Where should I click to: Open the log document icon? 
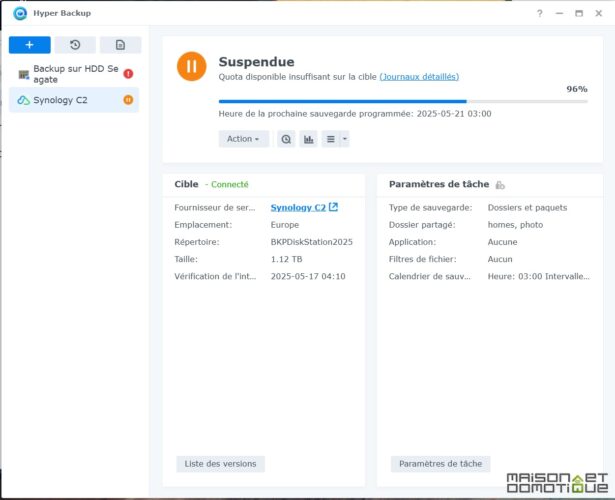120,45
